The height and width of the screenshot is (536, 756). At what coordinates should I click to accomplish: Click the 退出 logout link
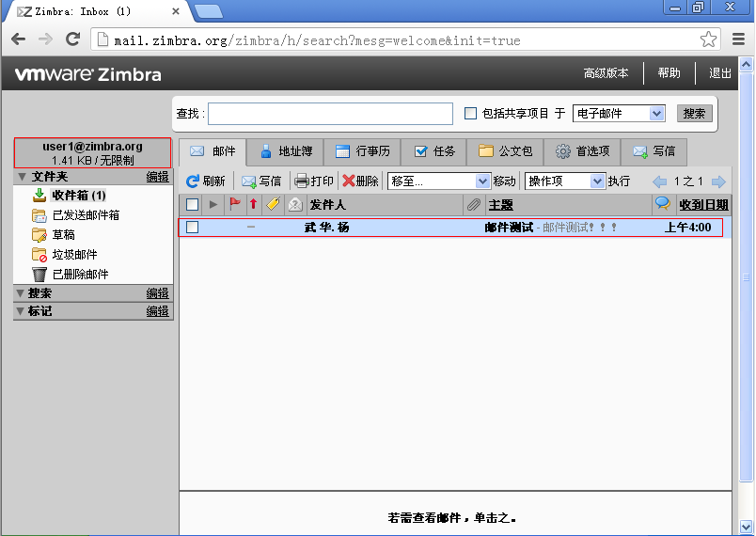(x=720, y=73)
